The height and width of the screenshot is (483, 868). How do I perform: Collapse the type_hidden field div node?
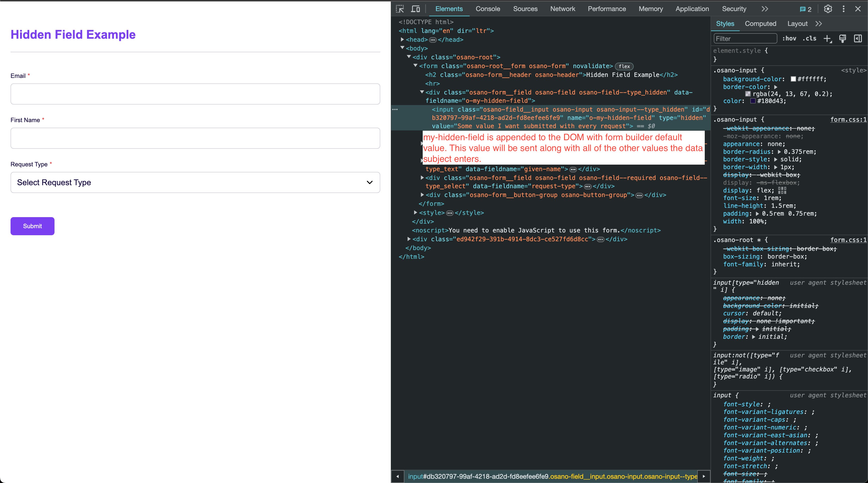(422, 92)
